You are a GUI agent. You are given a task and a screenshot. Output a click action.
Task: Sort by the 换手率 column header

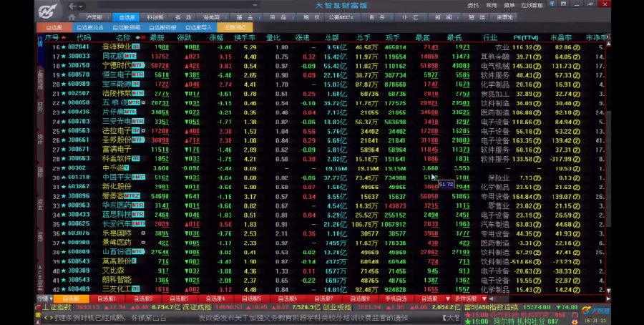(x=245, y=37)
